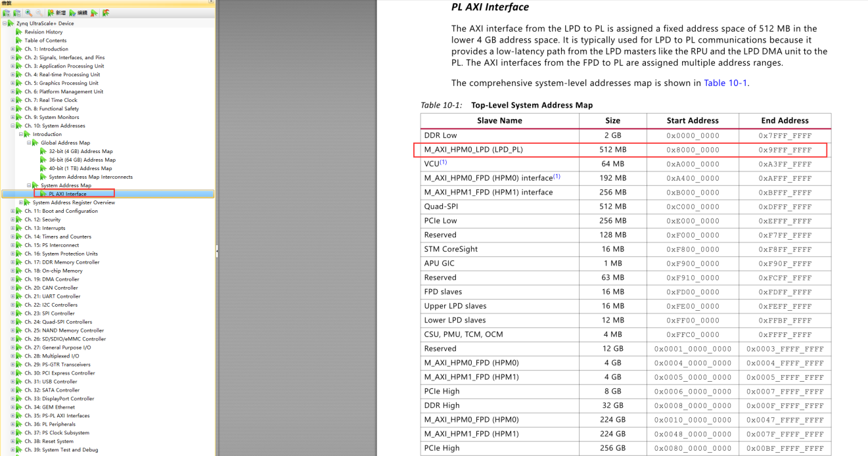Select Ch. 2: Signals, Interfaces, and Pins
Viewport: 868px width, 456px height.
pyautogui.click(x=64, y=57)
